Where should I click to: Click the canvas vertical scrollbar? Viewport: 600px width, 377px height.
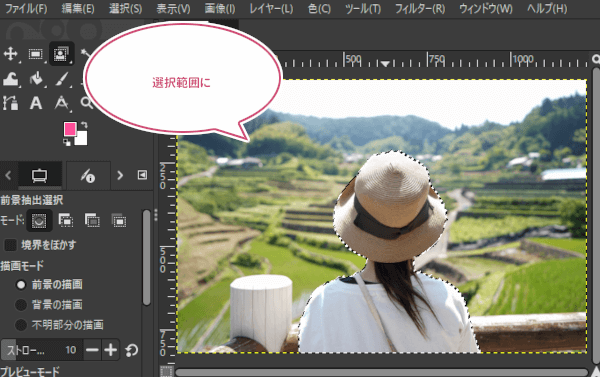(x=596, y=216)
